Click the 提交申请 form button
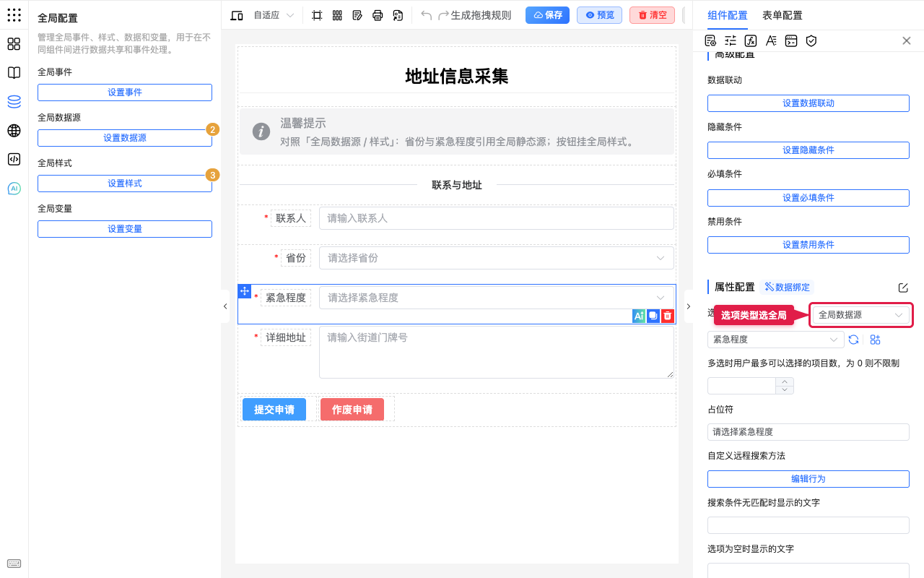The width and height of the screenshot is (924, 578). pyautogui.click(x=274, y=410)
